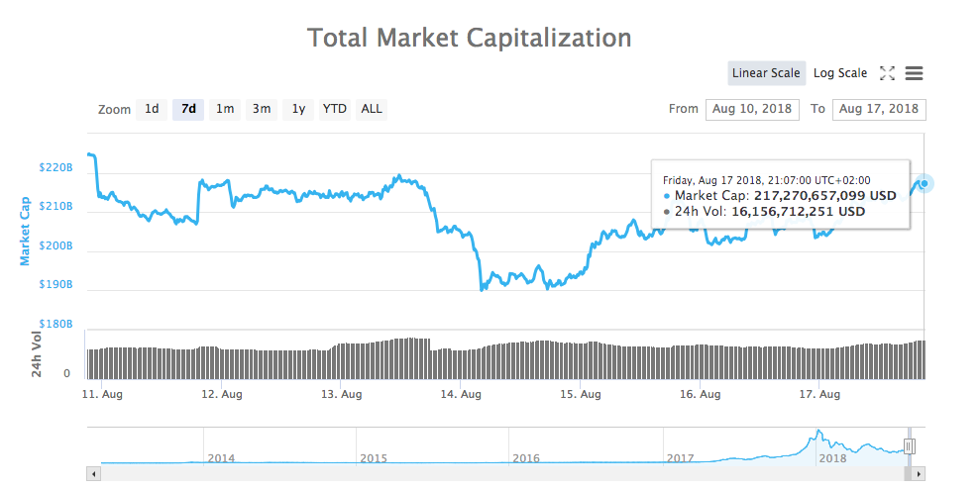Click the navigator range handle near 2018
980x490 pixels.
pyautogui.click(x=910, y=445)
